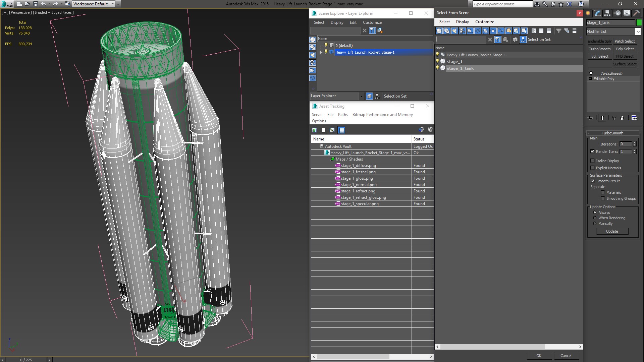The width and height of the screenshot is (644, 362).
Task: Switch Asset Tracking to tree view icon
Action: pos(332,130)
